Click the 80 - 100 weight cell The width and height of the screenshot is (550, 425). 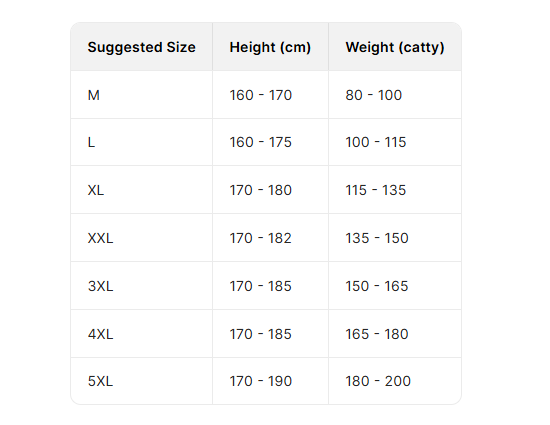(395, 95)
